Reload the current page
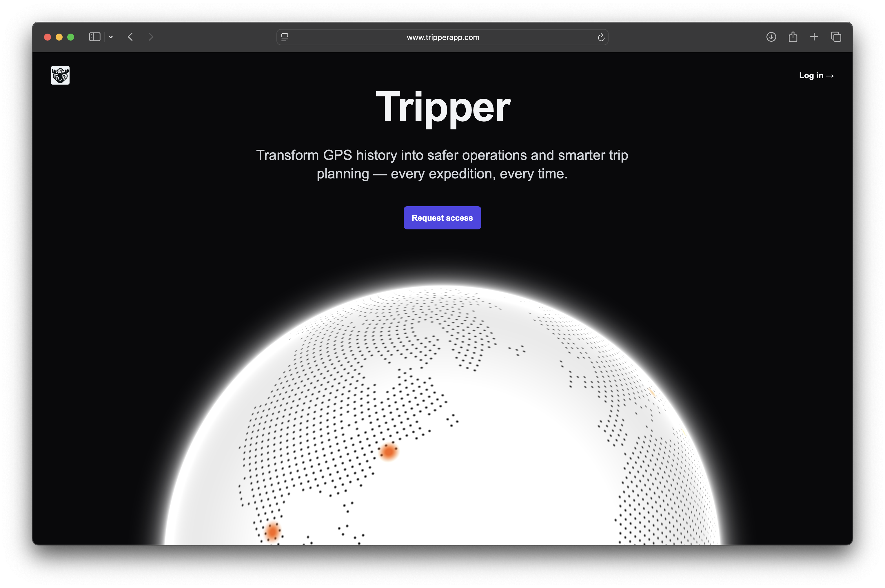Image resolution: width=885 pixels, height=588 pixels. pyautogui.click(x=601, y=37)
